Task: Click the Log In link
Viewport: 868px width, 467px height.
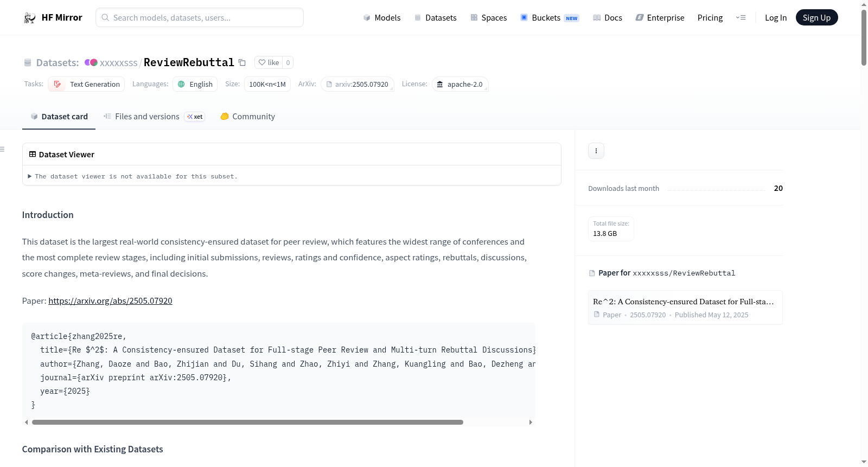Action: tap(776, 18)
